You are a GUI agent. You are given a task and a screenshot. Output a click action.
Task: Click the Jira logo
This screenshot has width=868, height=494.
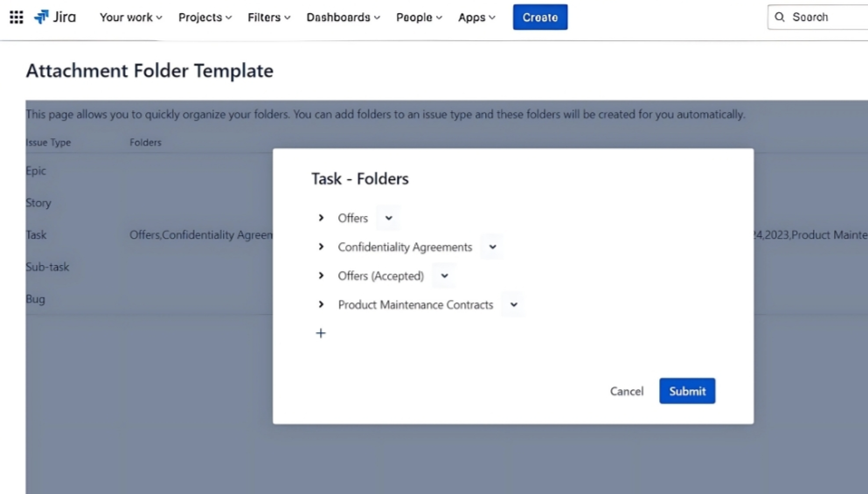[55, 17]
